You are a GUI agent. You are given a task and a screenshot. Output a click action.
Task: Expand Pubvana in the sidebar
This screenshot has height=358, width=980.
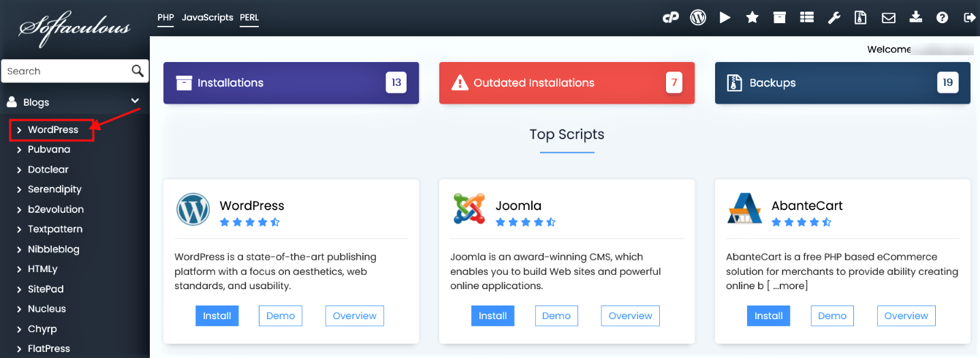coord(48,149)
